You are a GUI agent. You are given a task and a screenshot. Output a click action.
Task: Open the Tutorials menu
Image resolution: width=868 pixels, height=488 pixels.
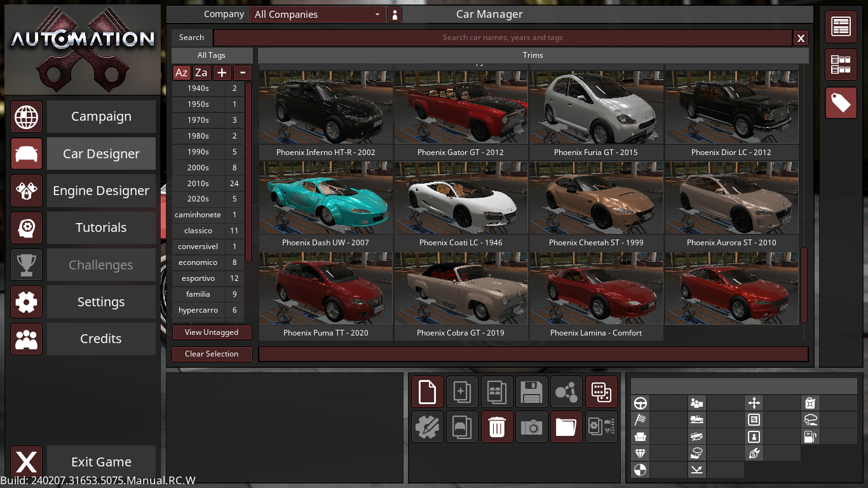pos(101,227)
